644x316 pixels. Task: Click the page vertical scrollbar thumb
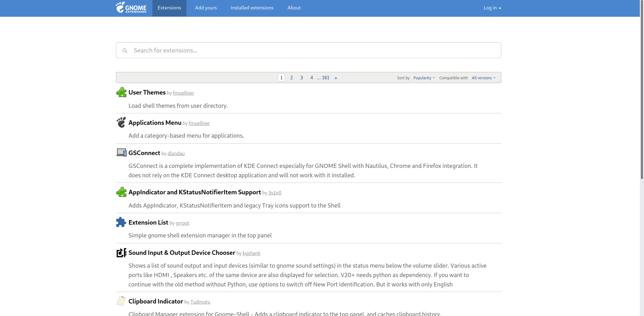pyautogui.click(x=642, y=90)
